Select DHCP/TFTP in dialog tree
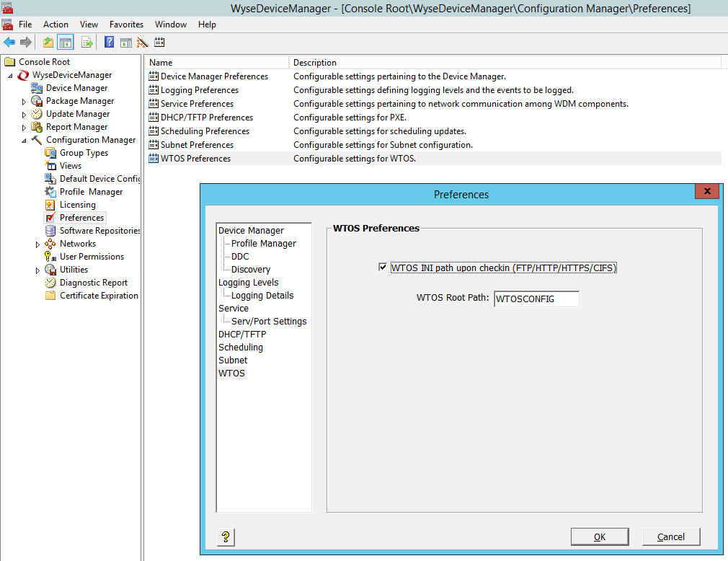This screenshot has width=728, height=561. [x=242, y=335]
